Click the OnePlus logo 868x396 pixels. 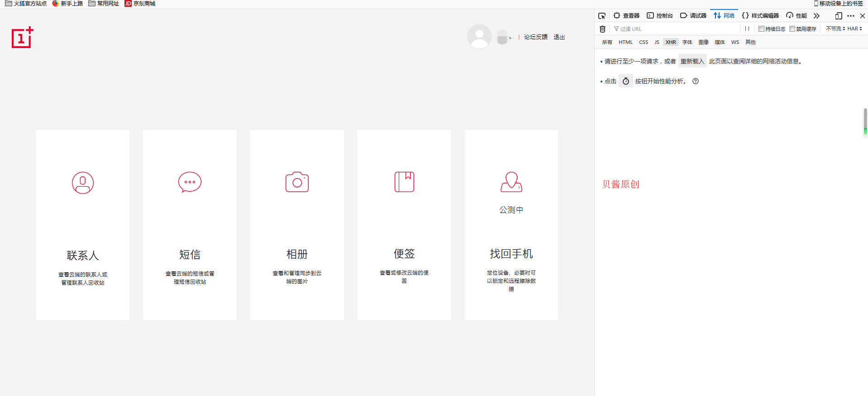(23, 37)
